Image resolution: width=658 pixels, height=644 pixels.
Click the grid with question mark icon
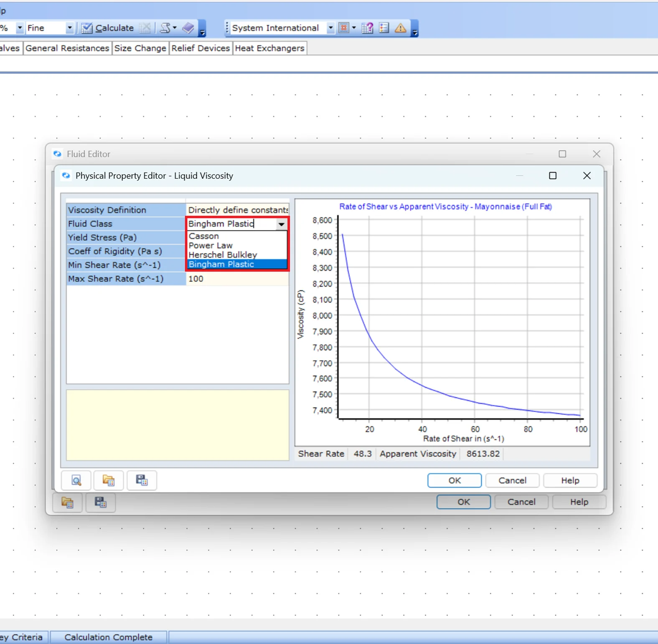tap(368, 28)
